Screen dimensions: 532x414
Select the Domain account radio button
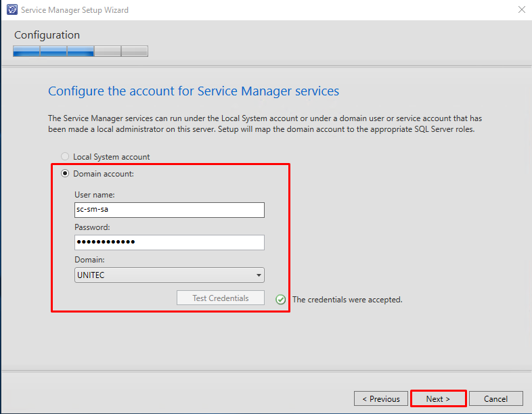(65, 173)
